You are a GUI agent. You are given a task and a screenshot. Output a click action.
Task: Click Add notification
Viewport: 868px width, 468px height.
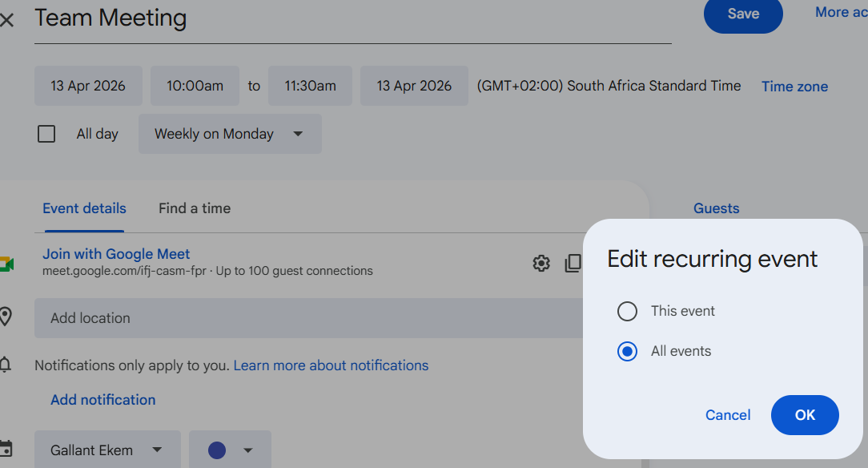tap(103, 400)
